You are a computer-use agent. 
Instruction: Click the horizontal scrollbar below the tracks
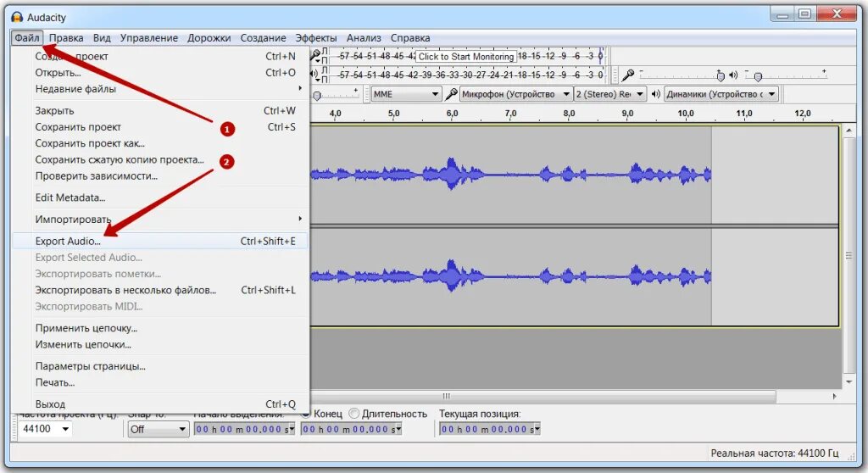pos(542,396)
